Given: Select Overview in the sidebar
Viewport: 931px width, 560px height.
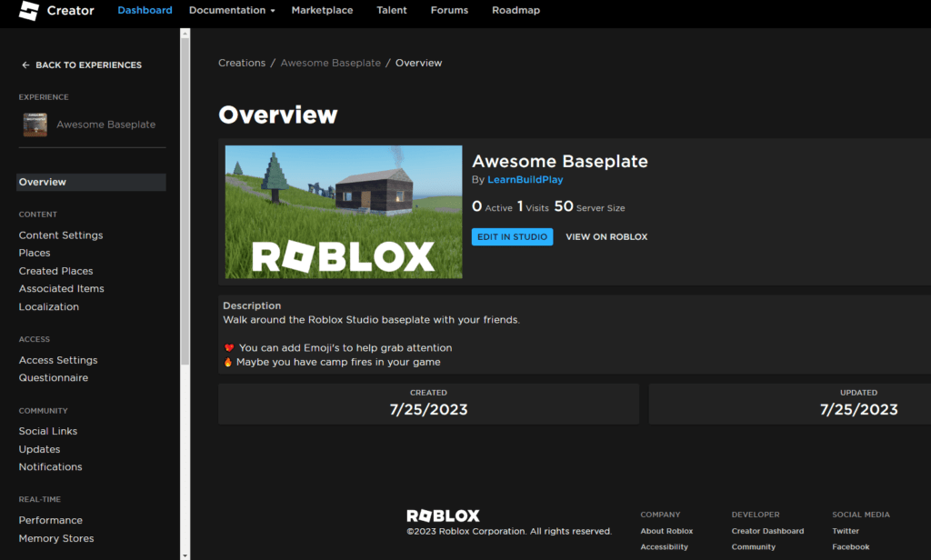Looking at the screenshot, I should coord(91,182).
